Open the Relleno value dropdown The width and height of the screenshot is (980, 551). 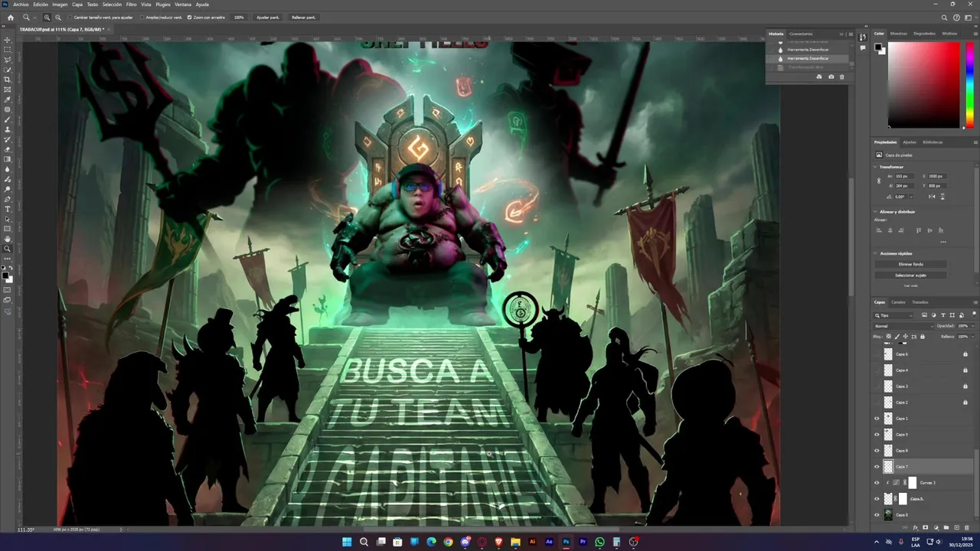pyautogui.click(x=972, y=336)
